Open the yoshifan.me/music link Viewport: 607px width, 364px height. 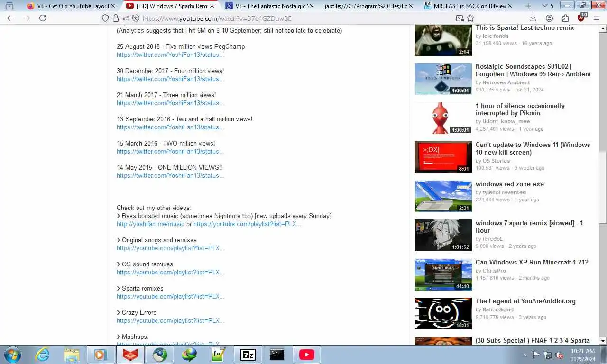pyautogui.click(x=150, y=224)
